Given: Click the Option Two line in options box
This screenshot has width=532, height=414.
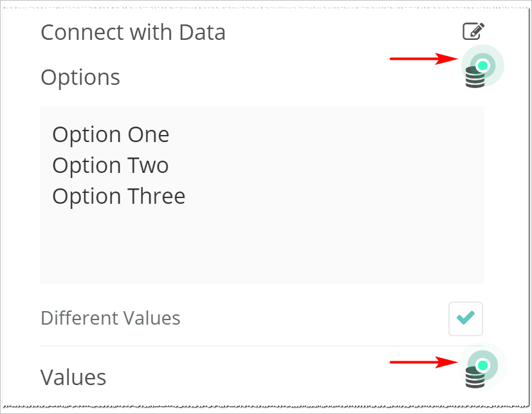Looking at the screenshot, I should click(x=110, y=165).
